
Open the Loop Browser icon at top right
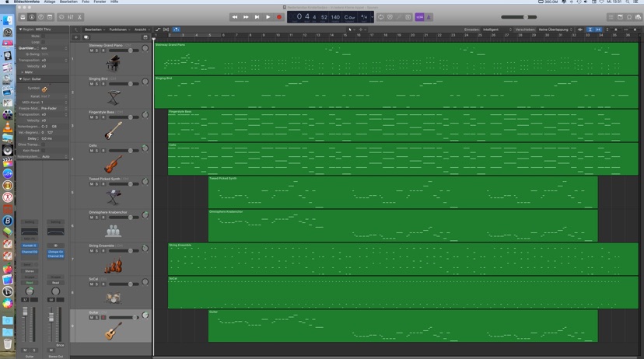click(x=628, y=17)
